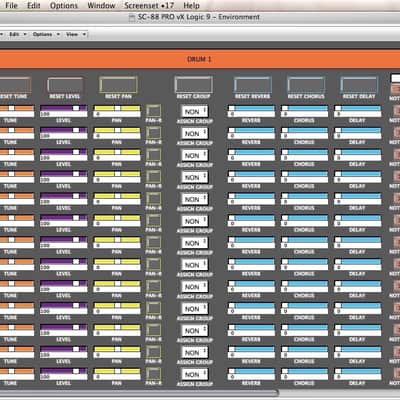
Task: Click the topmost row's purple LEVEL slider
Action: [x=64, y=111]
